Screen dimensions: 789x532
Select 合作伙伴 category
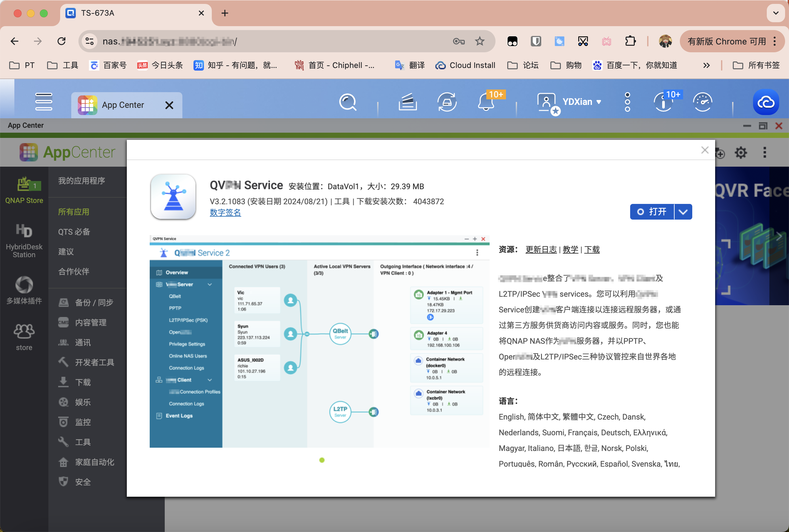pos(74,272)
